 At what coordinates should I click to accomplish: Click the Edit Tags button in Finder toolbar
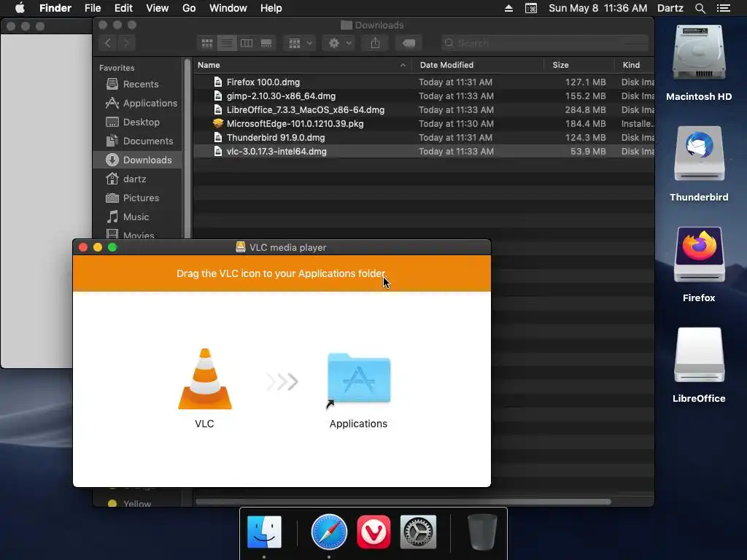pos(409,43)
